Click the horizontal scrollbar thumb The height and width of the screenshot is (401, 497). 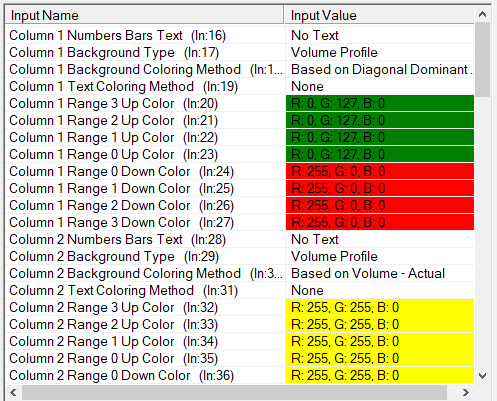click(234, 392)
